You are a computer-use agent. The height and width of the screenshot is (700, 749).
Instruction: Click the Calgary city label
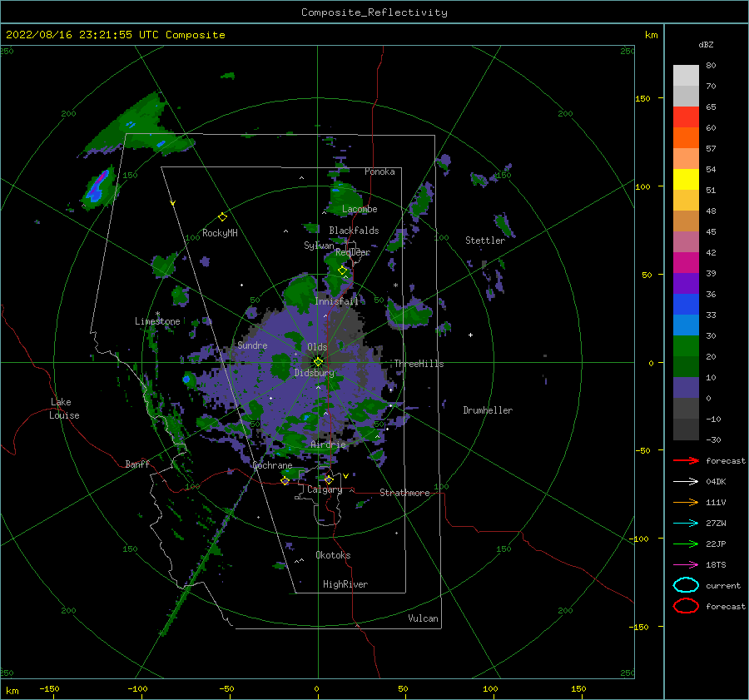[325, 489]
